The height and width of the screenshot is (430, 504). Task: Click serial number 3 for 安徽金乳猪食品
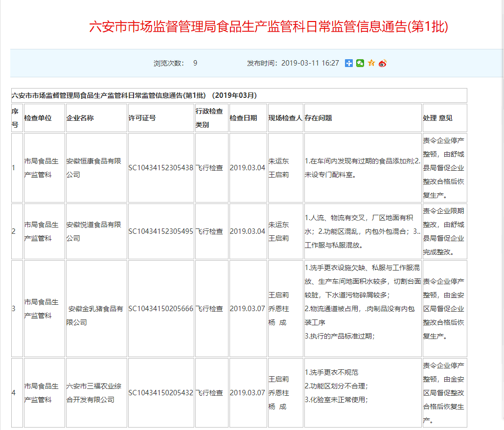[14, 309]
